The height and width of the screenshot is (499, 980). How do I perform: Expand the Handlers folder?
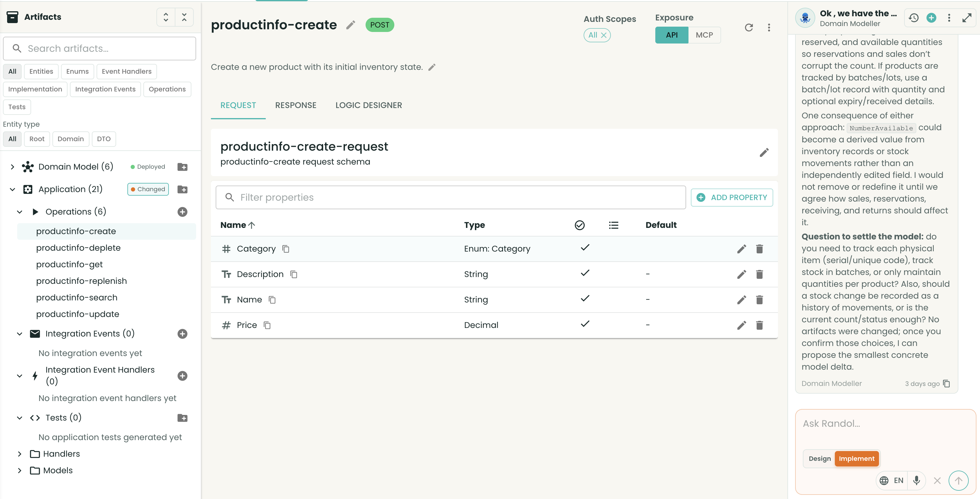20,454
